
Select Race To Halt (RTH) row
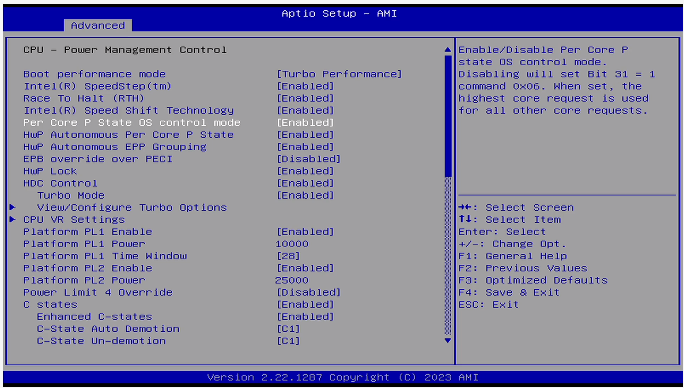point(84,98)
